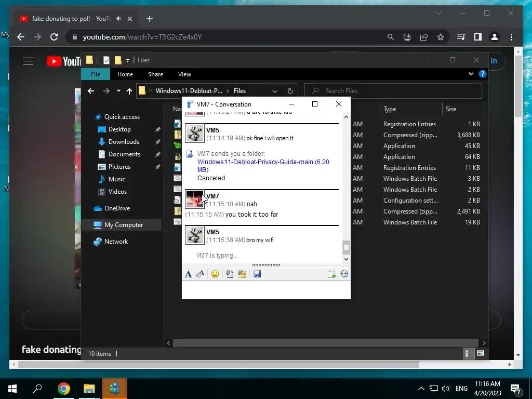
Task: Go back in Chrome browser
Action: coord(21,37)
